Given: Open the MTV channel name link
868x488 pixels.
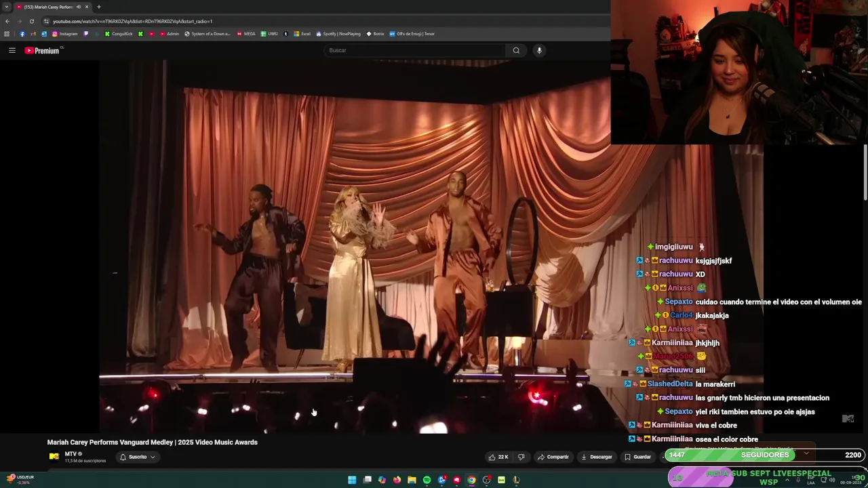Looking at the screenshot, I should (x=71, y=453).
